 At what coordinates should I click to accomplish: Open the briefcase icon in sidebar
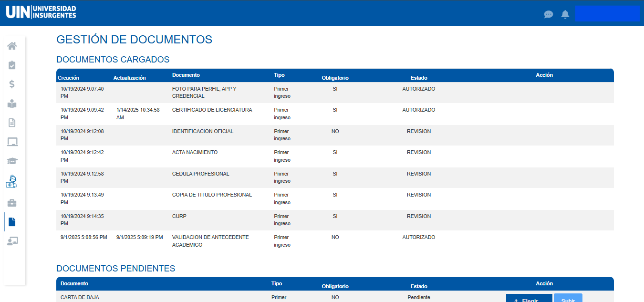click(x=12, y=203)
